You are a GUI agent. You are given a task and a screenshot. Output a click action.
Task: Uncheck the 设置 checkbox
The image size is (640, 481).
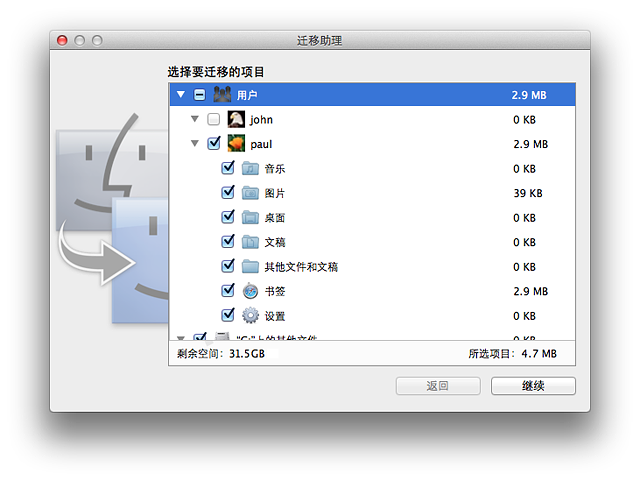click(x=228, y=314)
